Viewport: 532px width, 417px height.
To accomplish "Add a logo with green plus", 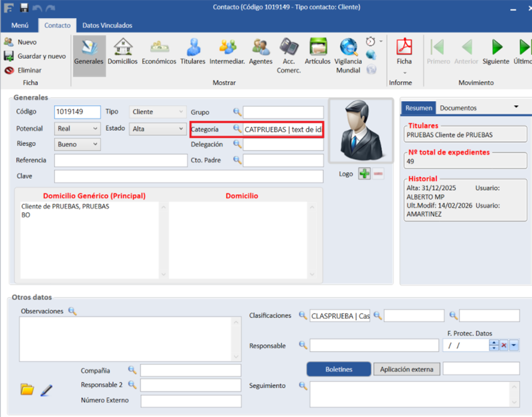I will click(x=364, y=174).
